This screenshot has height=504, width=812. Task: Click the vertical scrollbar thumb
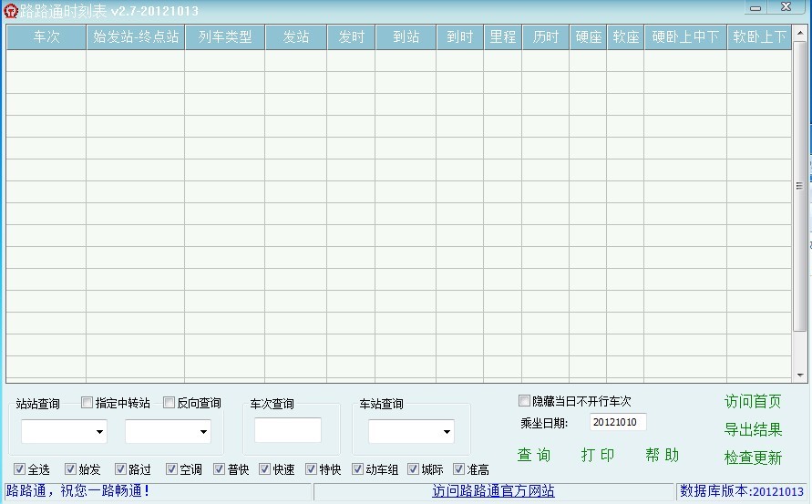[800, 185]
